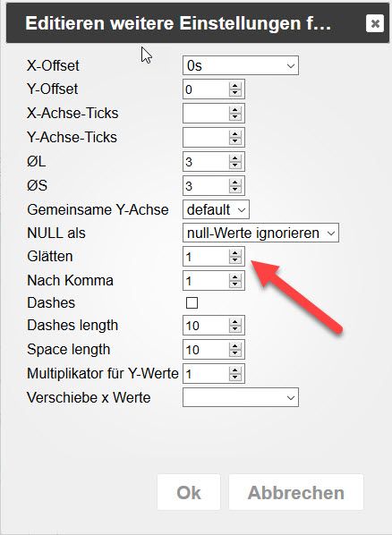Increase Space length with up arrow
Image resolution: width=392 pixels, height=535 pixels.
(235, 345)
